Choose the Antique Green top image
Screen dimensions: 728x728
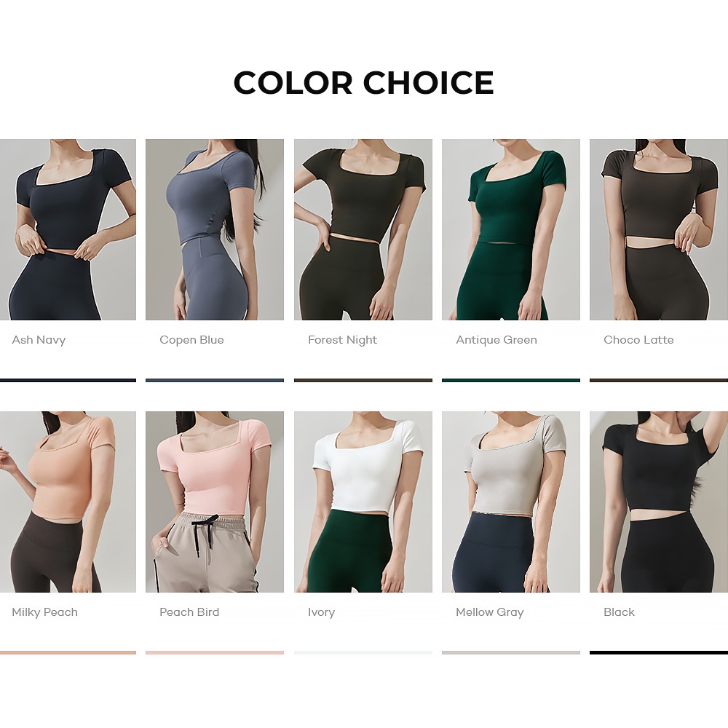click(511, 229)
